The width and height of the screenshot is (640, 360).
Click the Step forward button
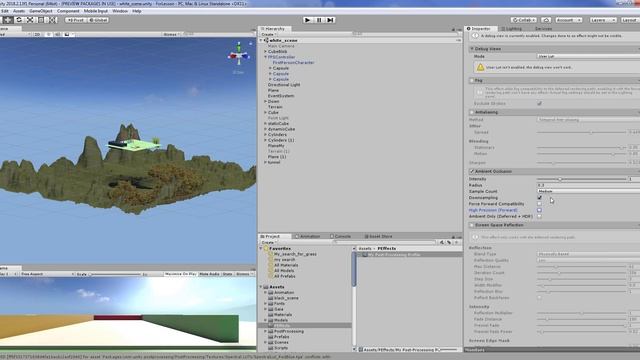pyautogui.click(x=331, y=20)
